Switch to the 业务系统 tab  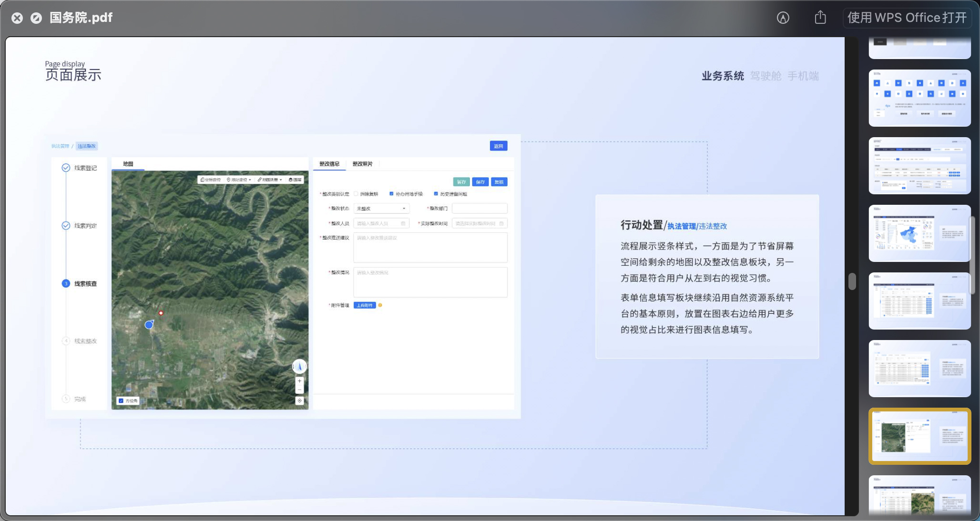click(x=723, y=76)
